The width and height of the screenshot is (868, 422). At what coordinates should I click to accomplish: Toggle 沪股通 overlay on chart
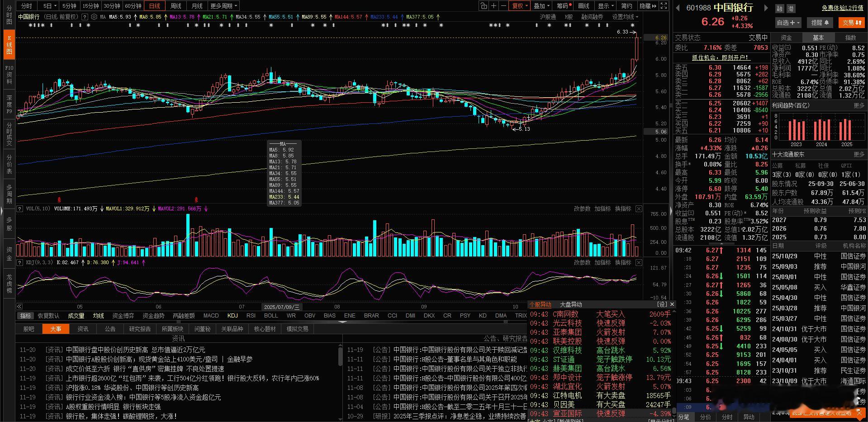point(548,17)
